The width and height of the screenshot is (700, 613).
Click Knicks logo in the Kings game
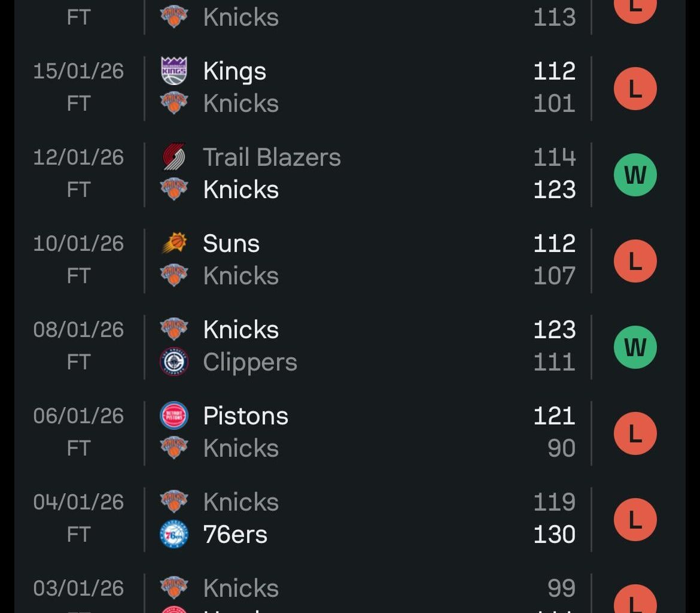point(174,104)
